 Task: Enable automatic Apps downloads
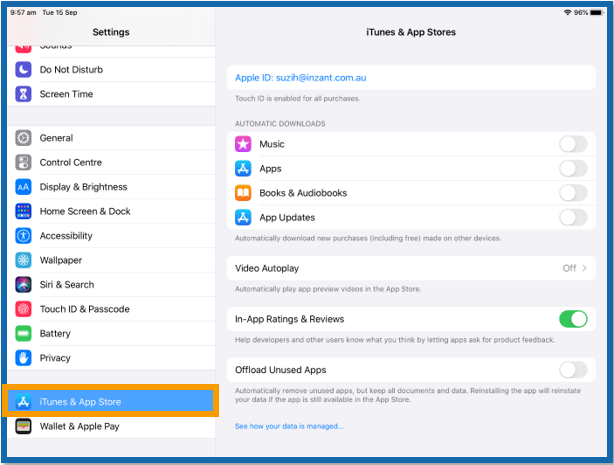573,168
